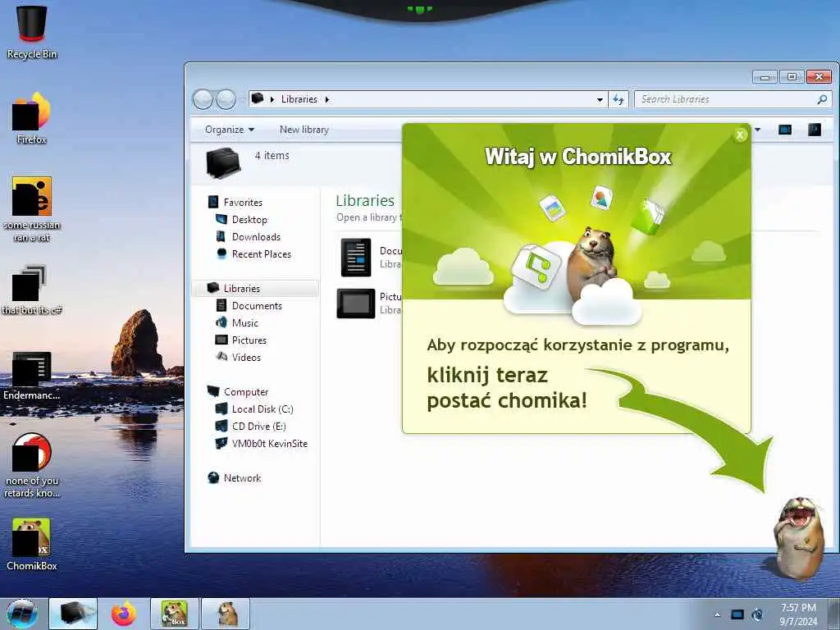Launch Firefox from the desktop shortcut

click(32, 119)
